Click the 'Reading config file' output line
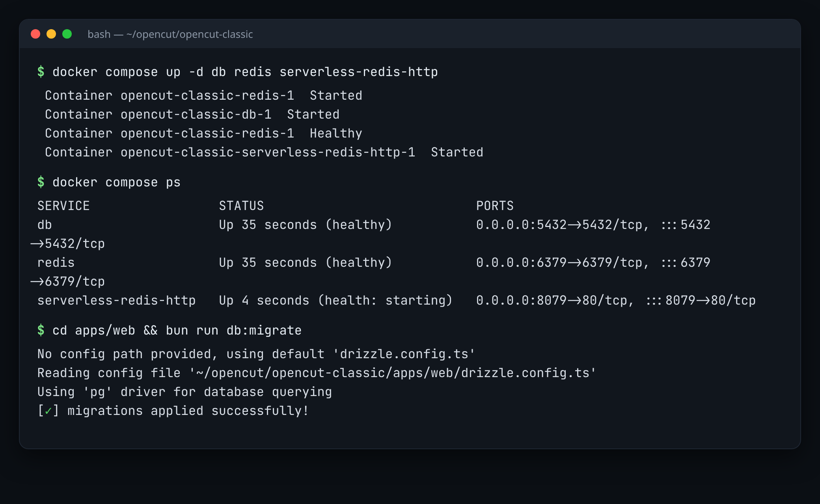This screenshot has width=820, height=504. click(x=317, y=373)
